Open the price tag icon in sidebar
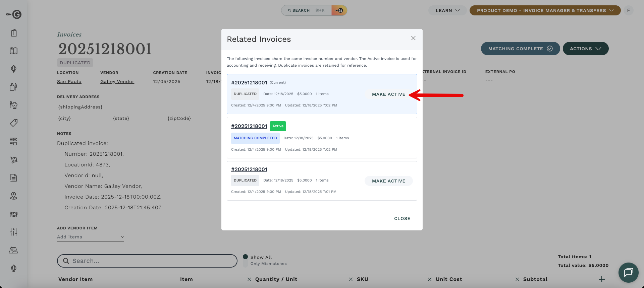 coord(13,123)
